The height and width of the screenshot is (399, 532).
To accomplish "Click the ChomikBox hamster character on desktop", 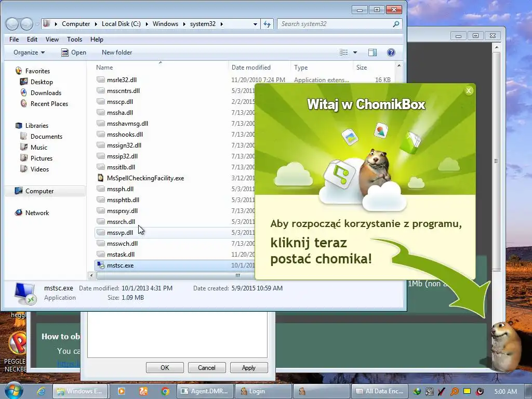I will click(x=506, y=347).
